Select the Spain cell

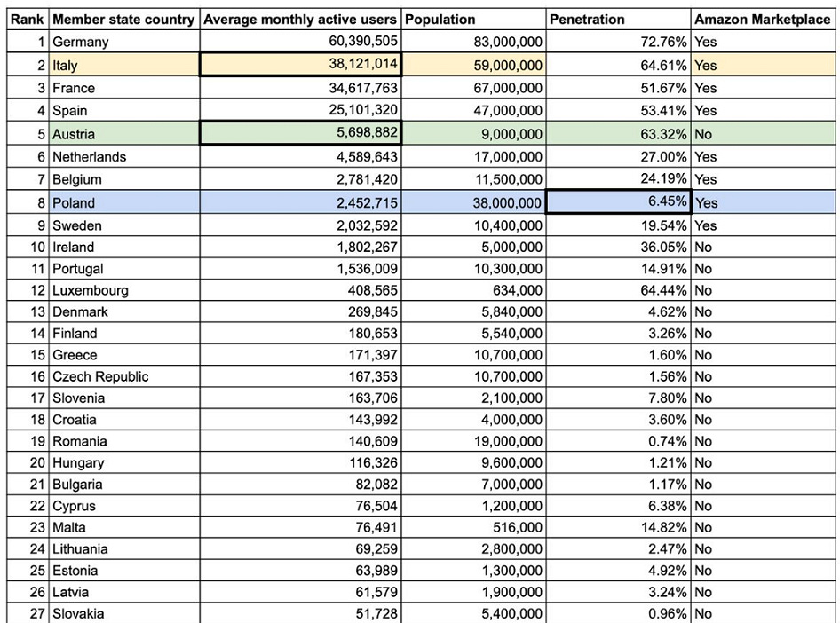tap(124, 110)
